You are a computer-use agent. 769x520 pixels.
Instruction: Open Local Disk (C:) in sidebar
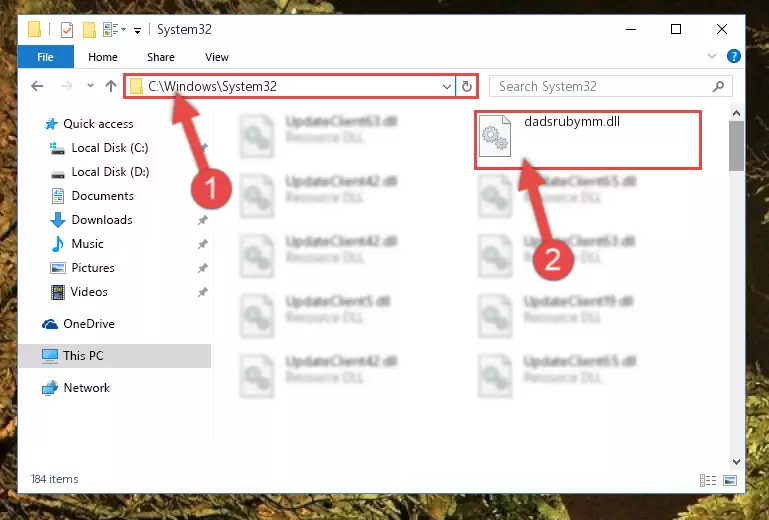[110, 148]
